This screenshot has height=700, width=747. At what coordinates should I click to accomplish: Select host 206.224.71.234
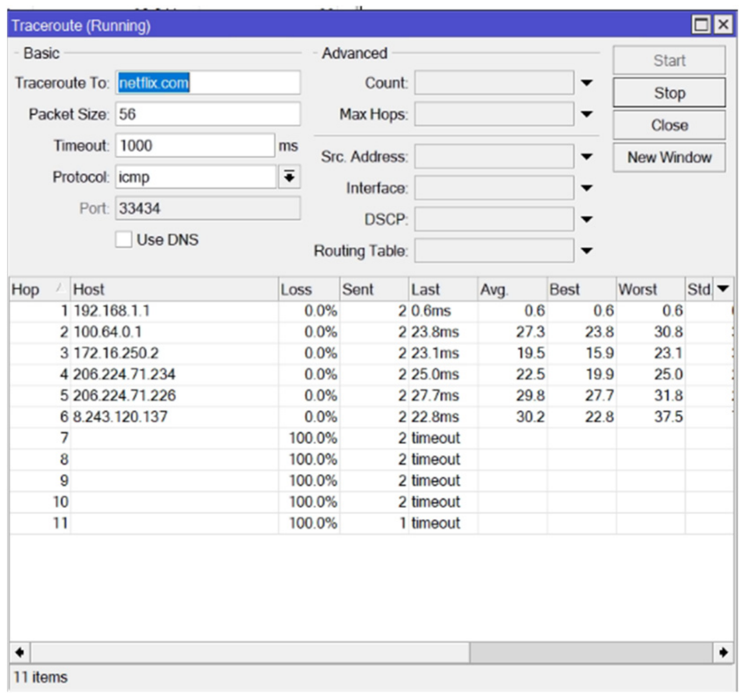tap(124, 374)
